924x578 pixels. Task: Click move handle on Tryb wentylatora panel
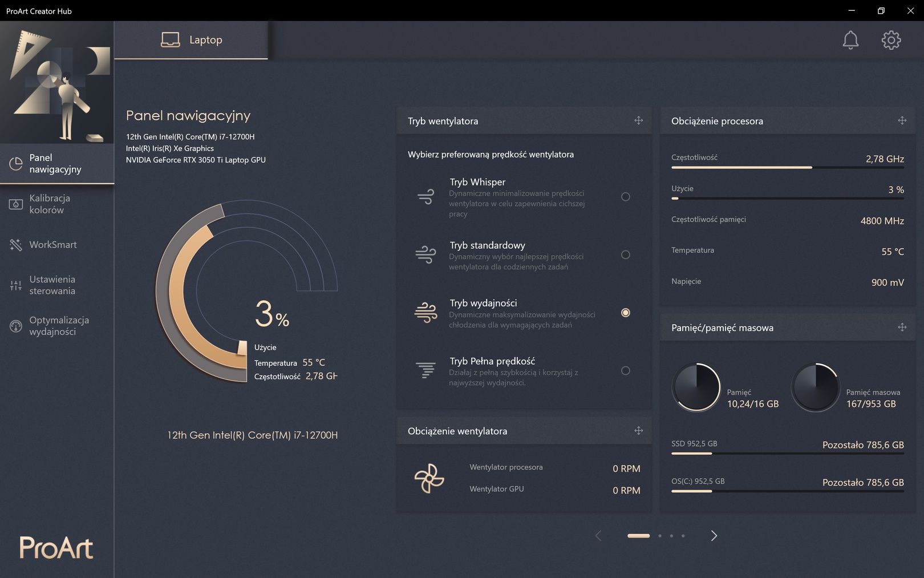639,120
